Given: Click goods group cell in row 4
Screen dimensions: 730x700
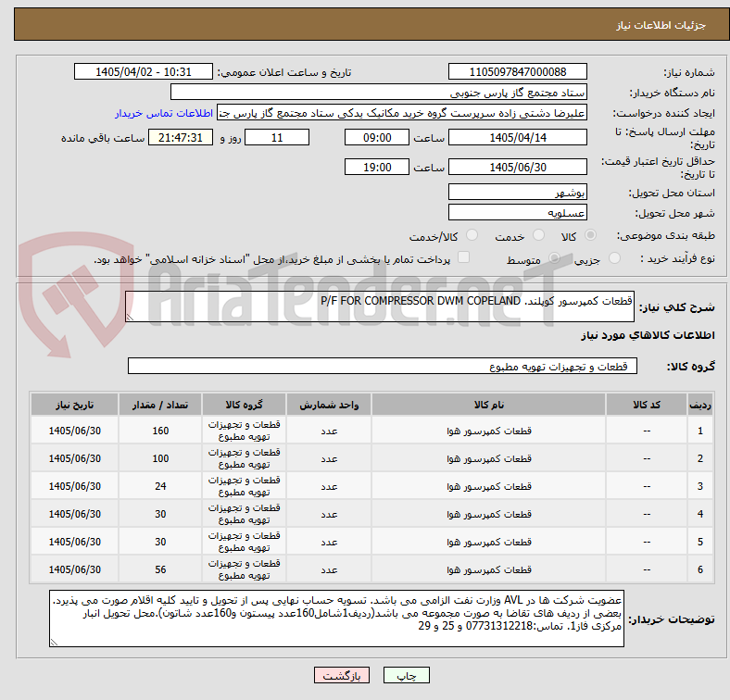Looking at the screenshot, I should [x=244, y=514].
